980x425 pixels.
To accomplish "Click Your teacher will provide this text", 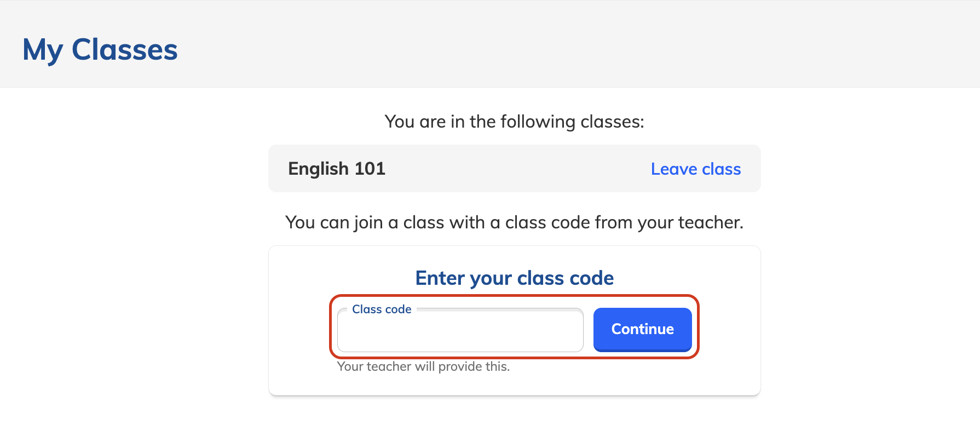I will pyautogui.click(x=423, y=366).
